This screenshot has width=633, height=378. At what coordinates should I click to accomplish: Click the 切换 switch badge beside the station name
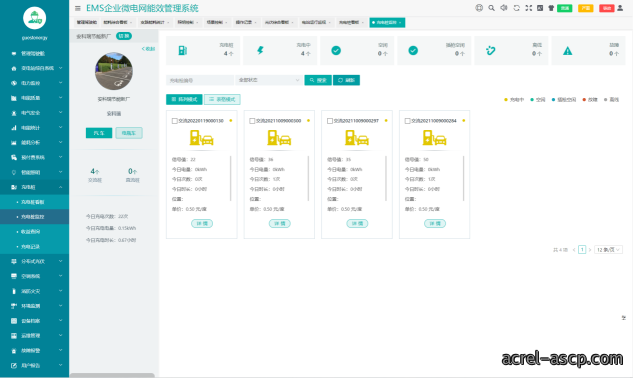[124, 36]
